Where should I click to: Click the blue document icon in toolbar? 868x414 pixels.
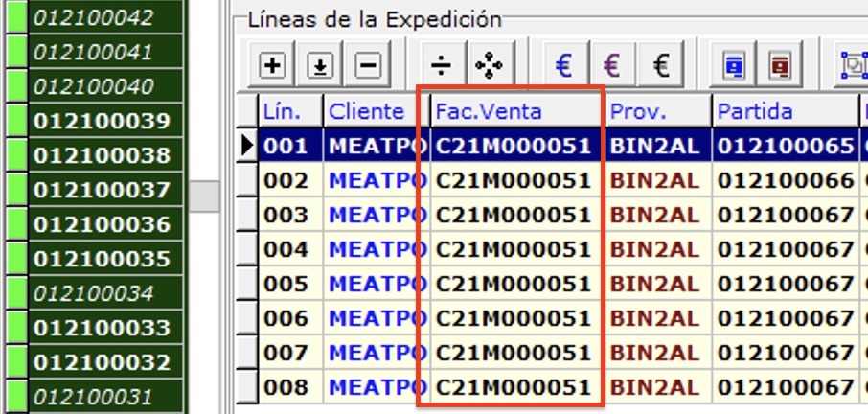pos(735,65)
